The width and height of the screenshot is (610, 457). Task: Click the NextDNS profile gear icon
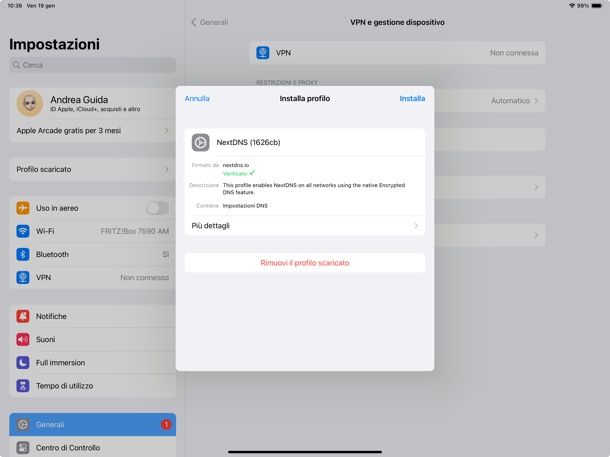coord(200,142)
